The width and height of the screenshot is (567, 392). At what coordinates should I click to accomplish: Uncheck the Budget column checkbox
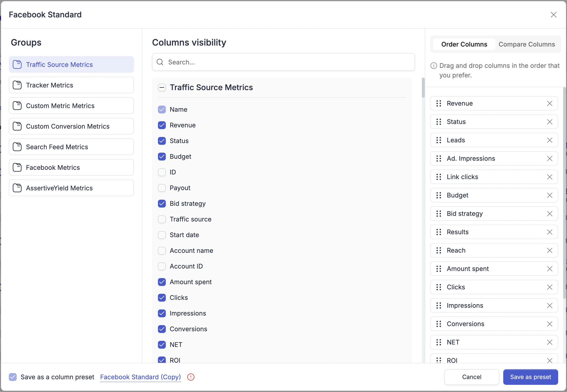[162, 157]
